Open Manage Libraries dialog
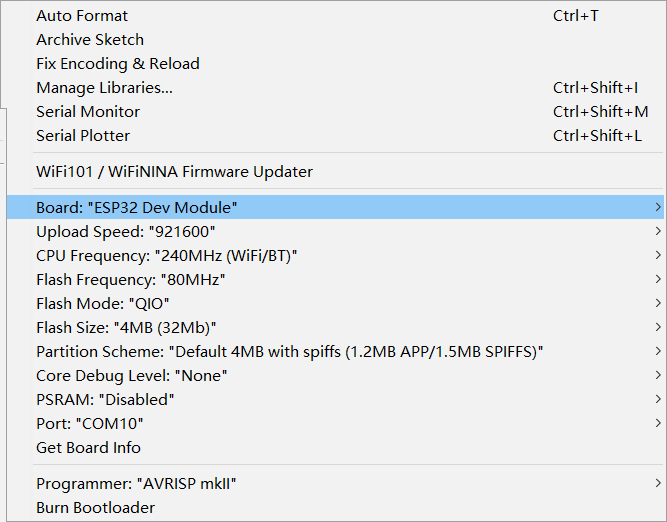The image size is (667, 522). pos(104,88)
